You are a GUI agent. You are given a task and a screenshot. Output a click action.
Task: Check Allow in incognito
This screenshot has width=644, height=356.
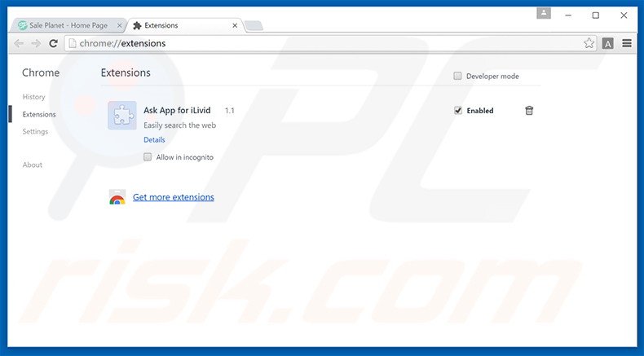pos(148,157)
